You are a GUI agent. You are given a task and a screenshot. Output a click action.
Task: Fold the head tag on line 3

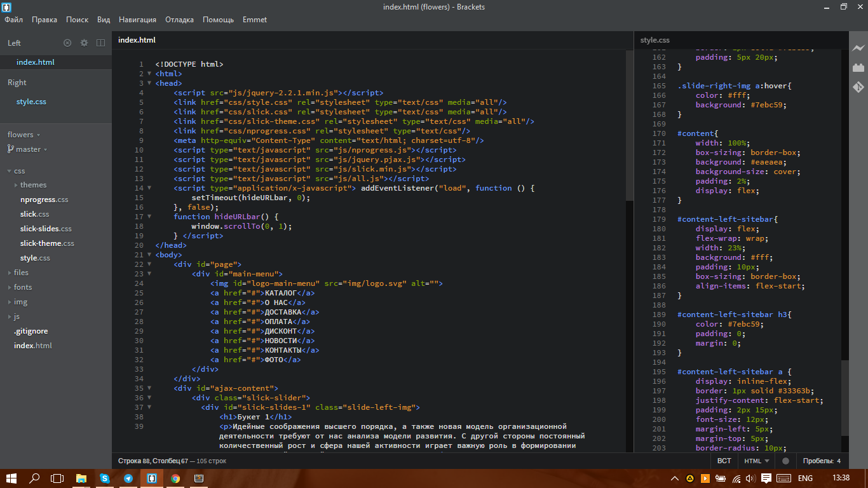click(x=149, y=83)
